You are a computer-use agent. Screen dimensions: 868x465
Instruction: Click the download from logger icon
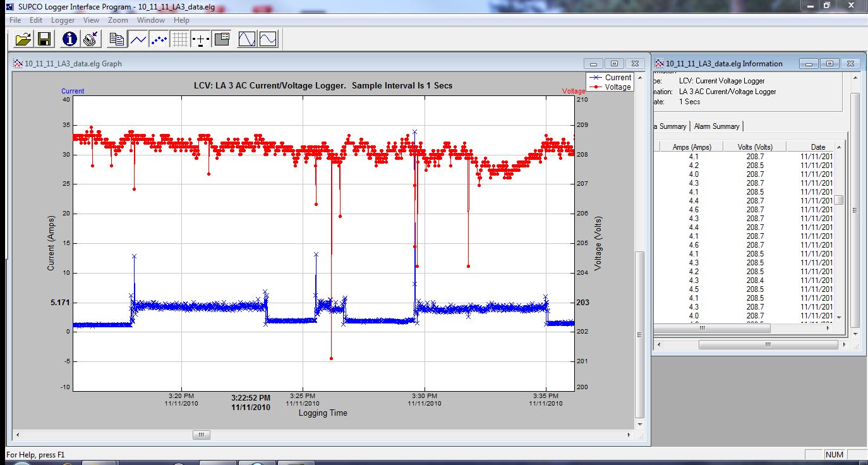(x=90, y=39)
